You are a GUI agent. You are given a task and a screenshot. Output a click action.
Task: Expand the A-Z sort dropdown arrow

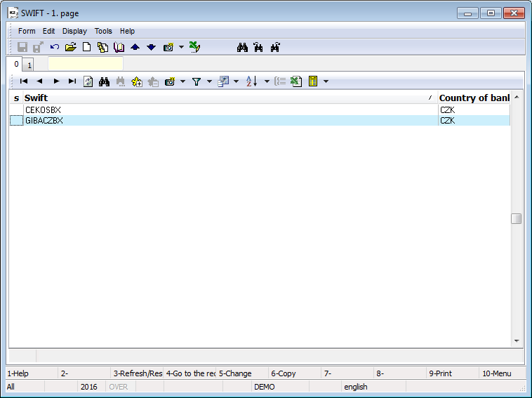pos(267,81)
